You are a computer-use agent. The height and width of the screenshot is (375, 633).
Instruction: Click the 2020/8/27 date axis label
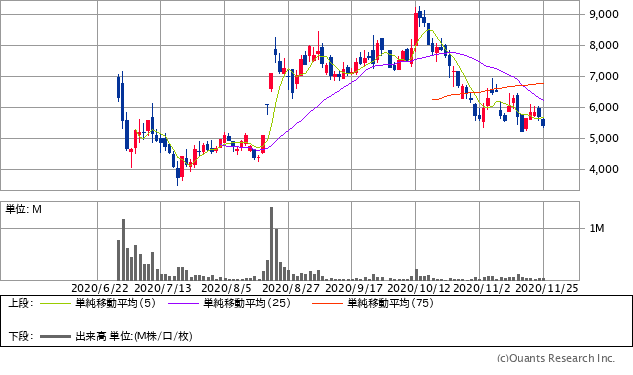291,288
